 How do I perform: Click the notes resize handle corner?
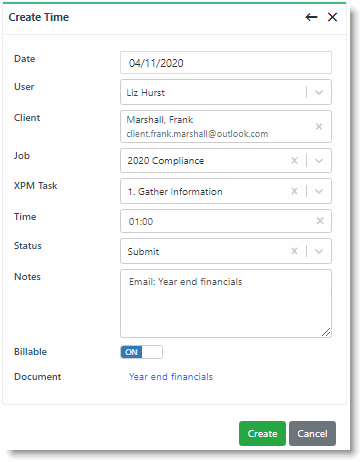326,332
